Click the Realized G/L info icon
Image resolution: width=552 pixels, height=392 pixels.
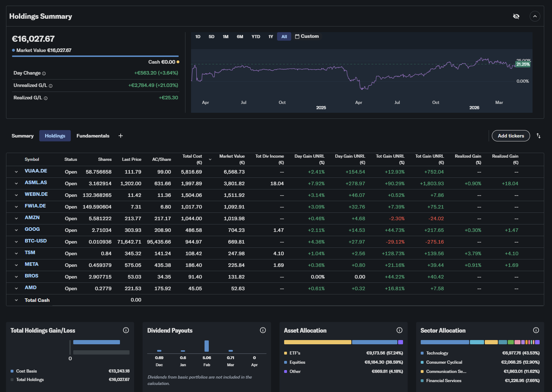pos(46,98)
